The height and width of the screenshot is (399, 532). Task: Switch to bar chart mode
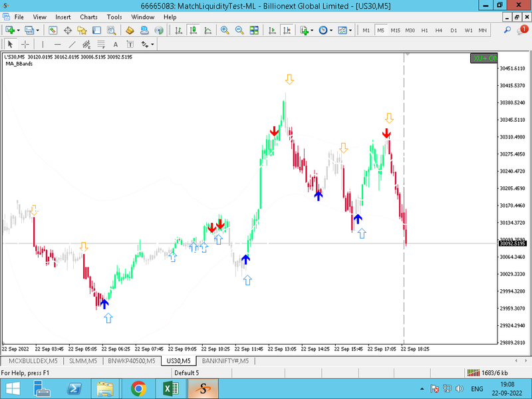178,30
